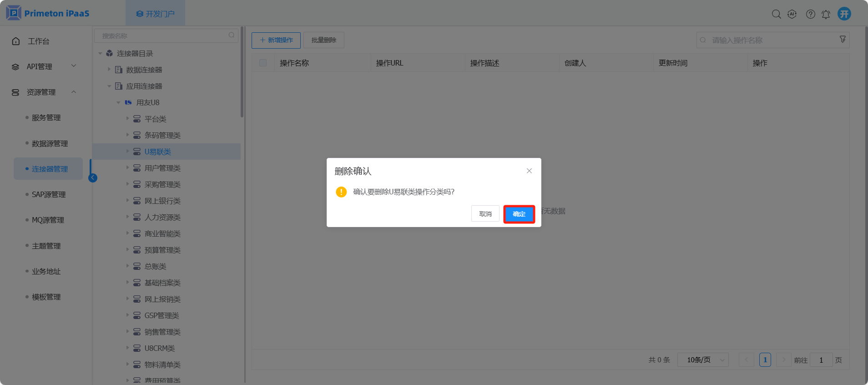Click the 新增操作 button

pyautogui.click(x=276, y=40)
